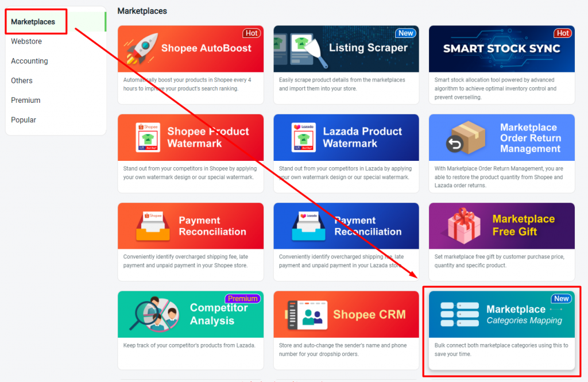Open the Shopee AutoBoost app title

(x=206, y=48)
